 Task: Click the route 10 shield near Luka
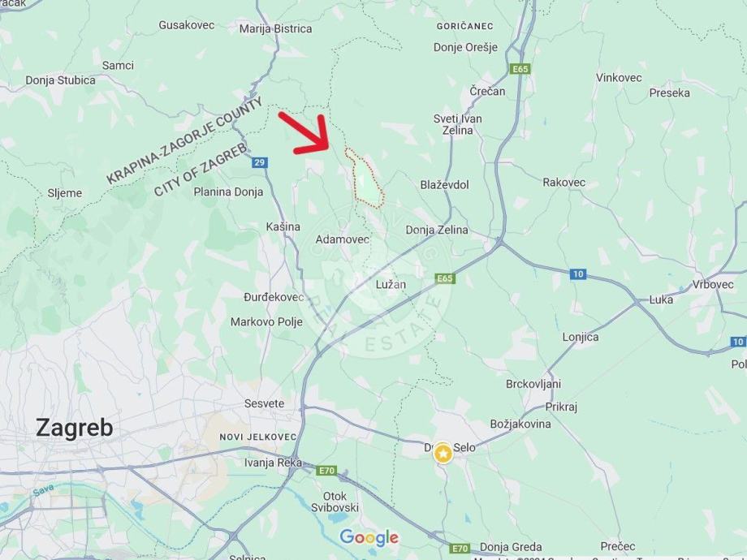coord(578,274)
